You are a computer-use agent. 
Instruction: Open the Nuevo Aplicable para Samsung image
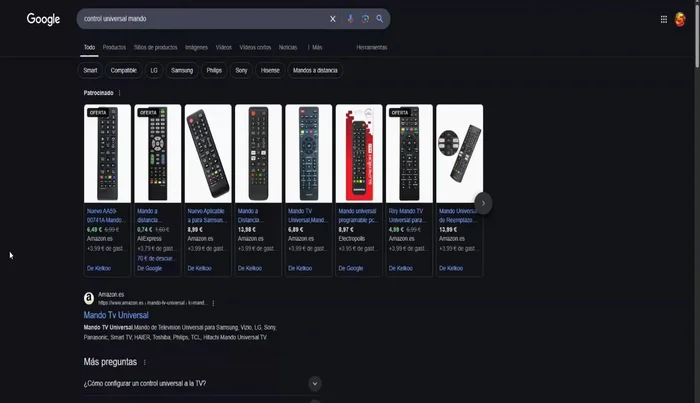pos(208,154)
